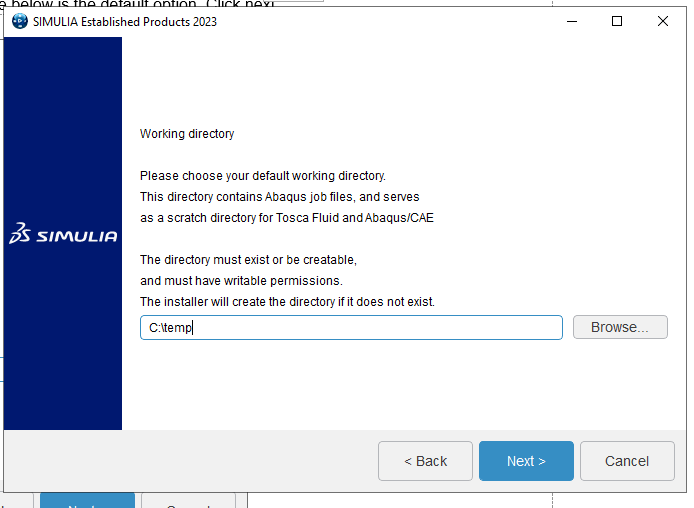This screenshot has height=508, width=694.
Task: Focus the working directory path field
Action: [x=351, y=327]
